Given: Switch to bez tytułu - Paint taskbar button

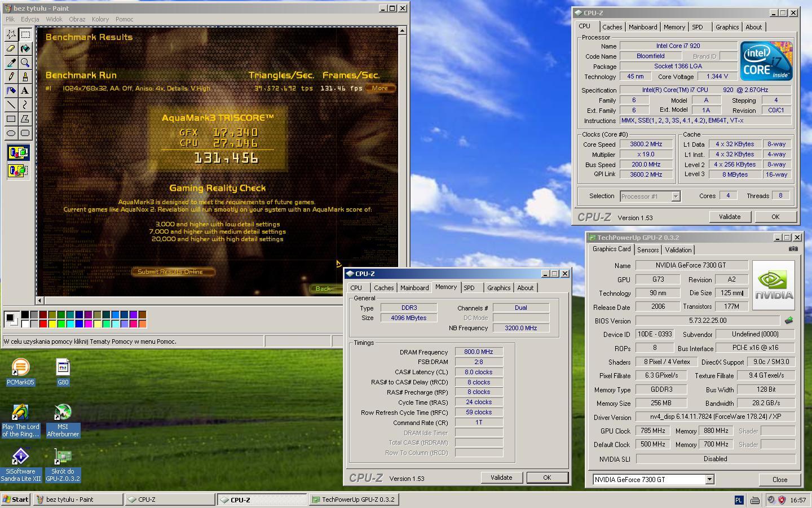Looking at the screenshot, I should (78, 500).
